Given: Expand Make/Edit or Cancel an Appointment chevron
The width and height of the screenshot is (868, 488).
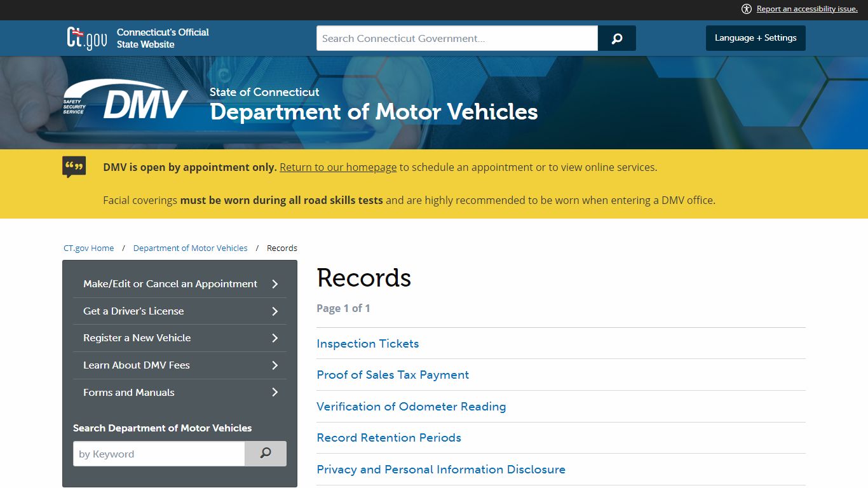Looking at the screenshot, I should pyautogui.click(x=275, y=284).
